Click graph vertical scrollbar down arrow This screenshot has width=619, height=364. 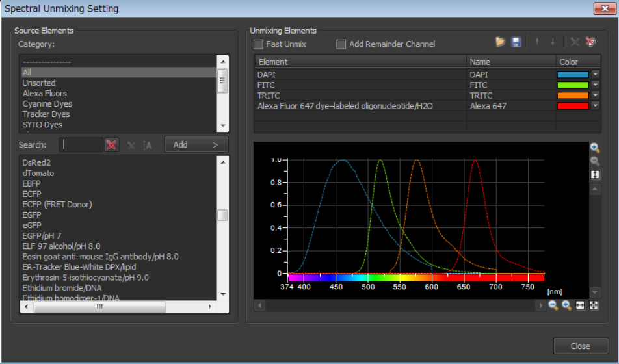pyautogui.click(x=595, y=292)
